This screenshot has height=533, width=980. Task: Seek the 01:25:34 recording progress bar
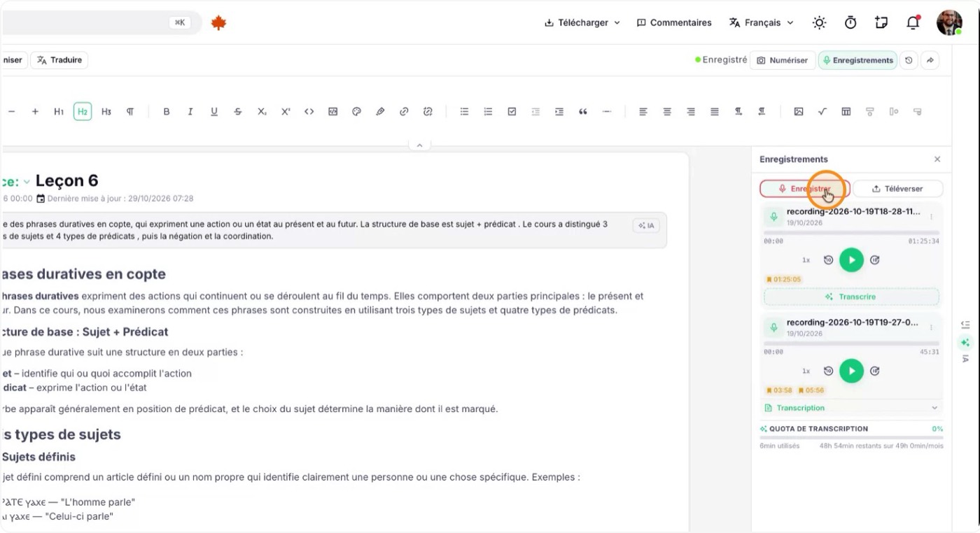pyautogui.click(x=851, y=232)
